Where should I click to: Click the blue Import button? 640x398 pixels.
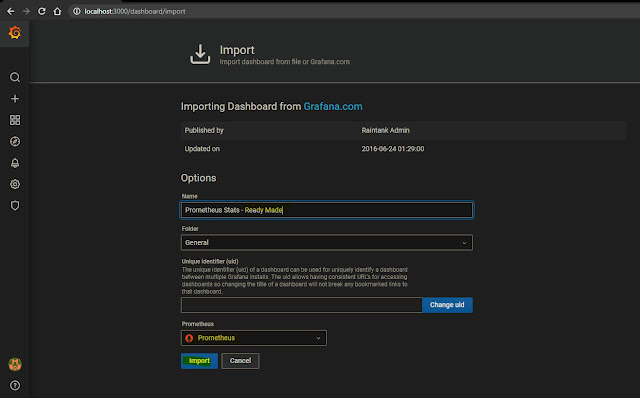click(199, 361)
